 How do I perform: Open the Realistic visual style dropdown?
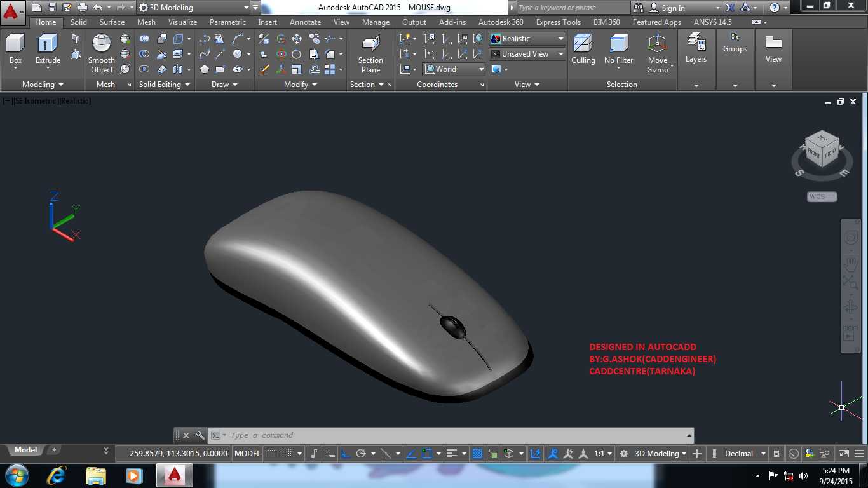click(x=527, y=39)
